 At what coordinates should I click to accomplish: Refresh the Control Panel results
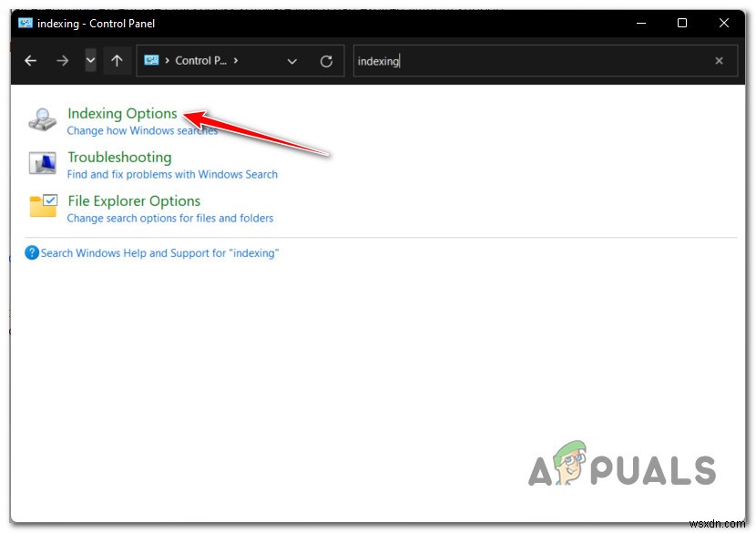326,61
